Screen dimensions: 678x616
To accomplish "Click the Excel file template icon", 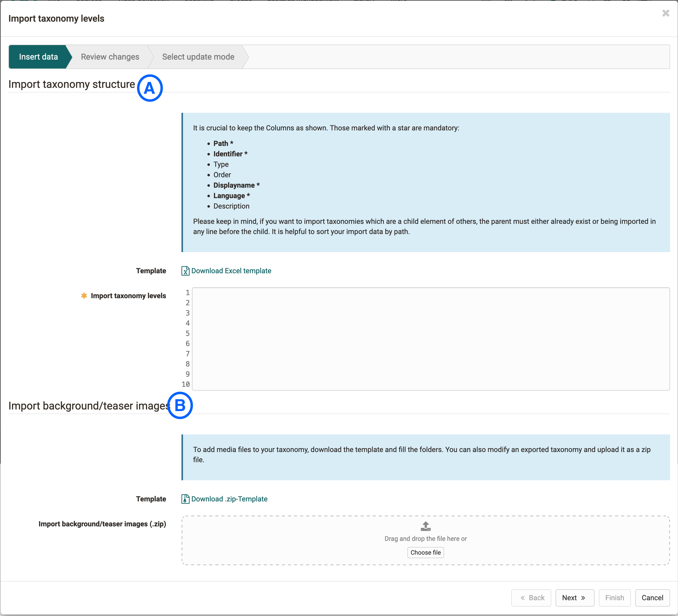I will coord(185,271).
